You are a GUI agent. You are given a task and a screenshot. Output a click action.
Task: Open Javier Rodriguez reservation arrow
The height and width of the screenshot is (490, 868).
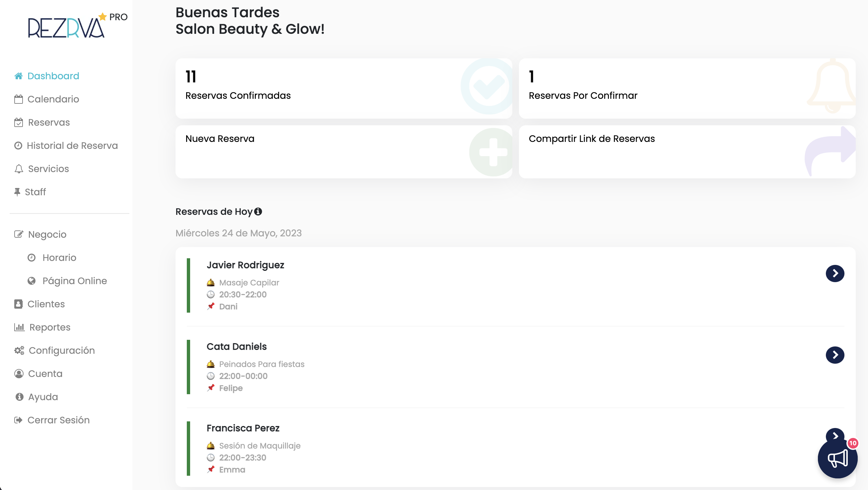[834, 273]
